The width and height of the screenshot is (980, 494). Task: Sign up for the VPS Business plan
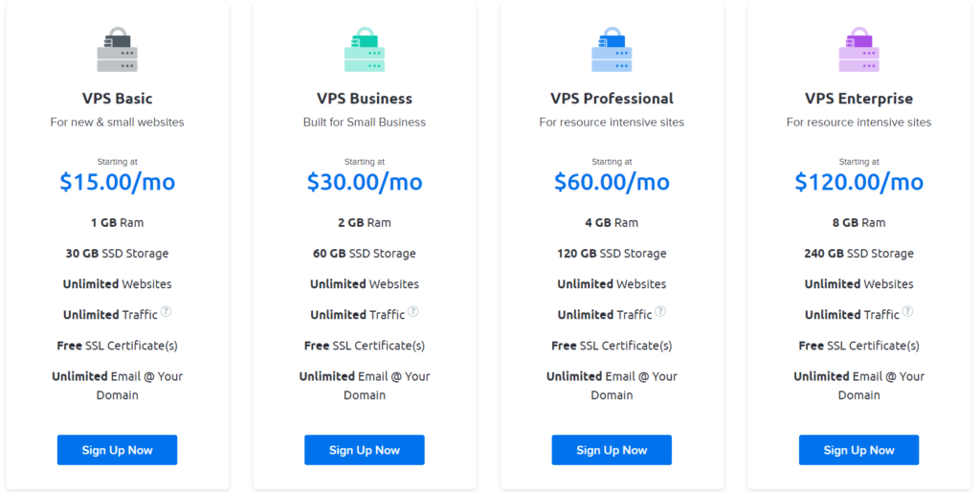[365, 450]
